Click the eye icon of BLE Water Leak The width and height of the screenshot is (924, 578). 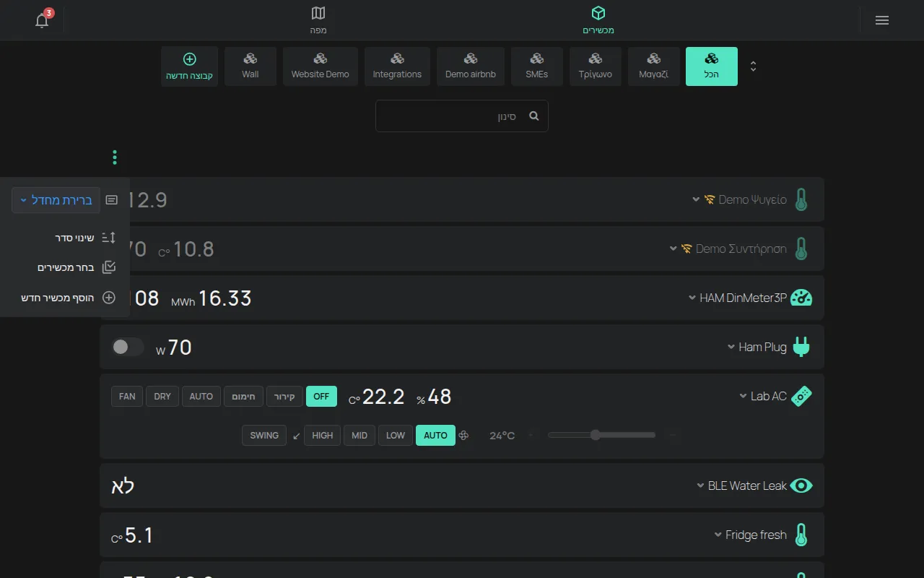point(801,486)
